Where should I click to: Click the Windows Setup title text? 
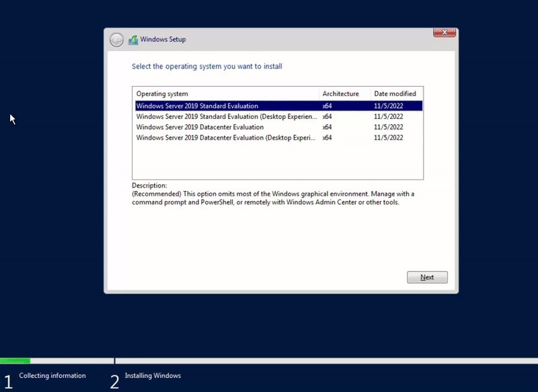point(163,40)
